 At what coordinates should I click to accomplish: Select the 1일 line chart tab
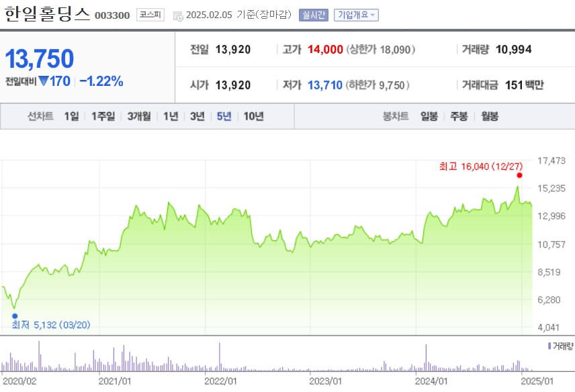pos(71,117)
